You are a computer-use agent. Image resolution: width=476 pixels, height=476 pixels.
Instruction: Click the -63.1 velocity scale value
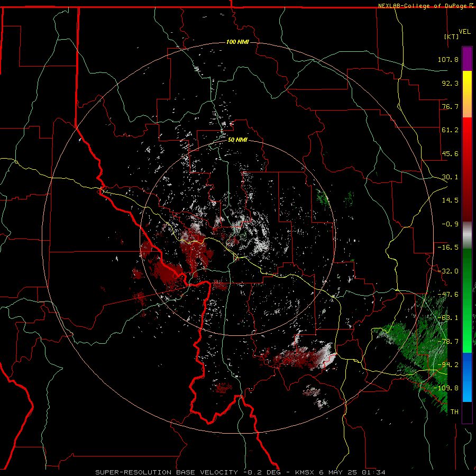click(x=448, y=318)
